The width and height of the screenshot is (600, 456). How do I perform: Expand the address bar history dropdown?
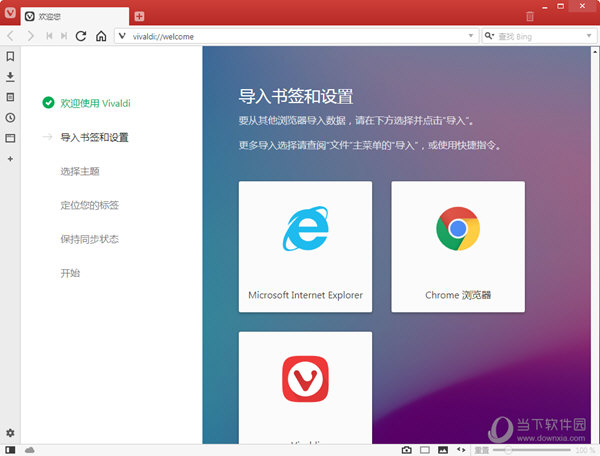coord(471,36)
